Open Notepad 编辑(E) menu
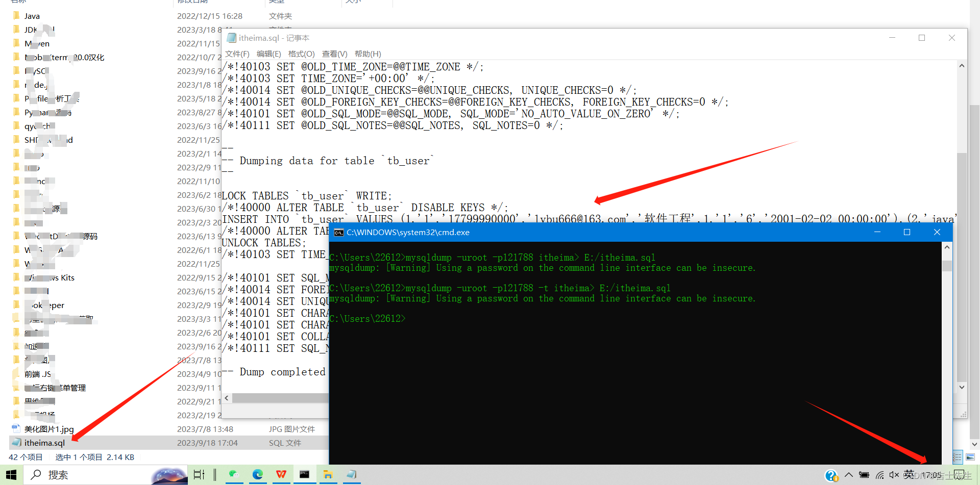980x485 pixels. point(268,54)
